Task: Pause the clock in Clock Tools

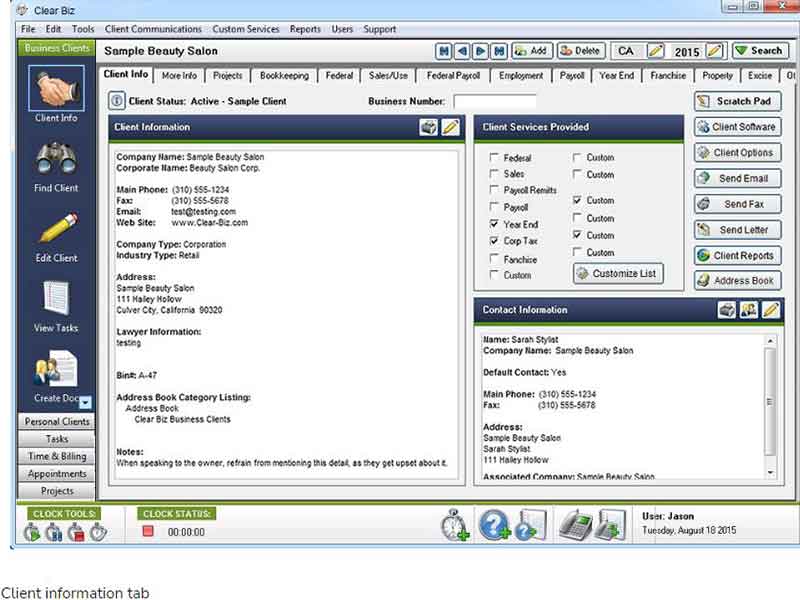Action: (x=54, y=532)
